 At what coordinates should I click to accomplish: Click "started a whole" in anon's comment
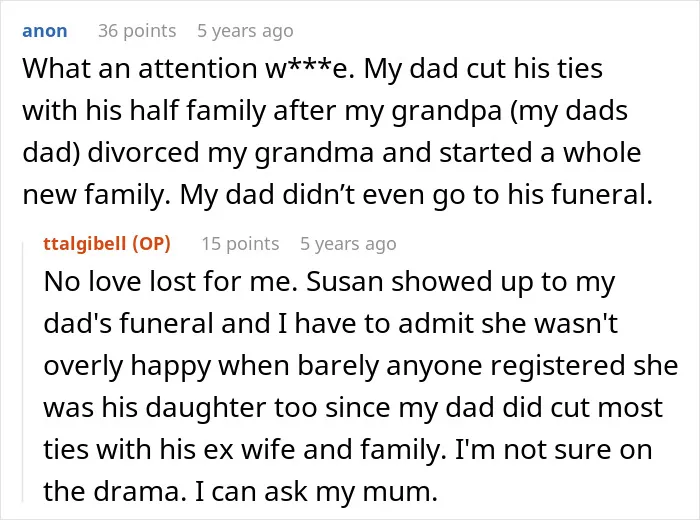click(x=540, y=153)
